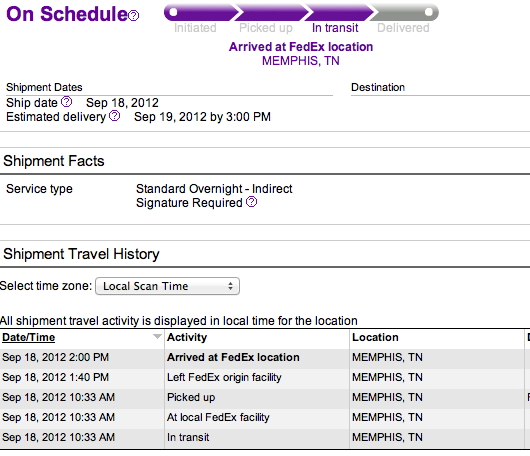Open the Estimated delivery help icon
The image size is (530, 456).
click(115, 116)
